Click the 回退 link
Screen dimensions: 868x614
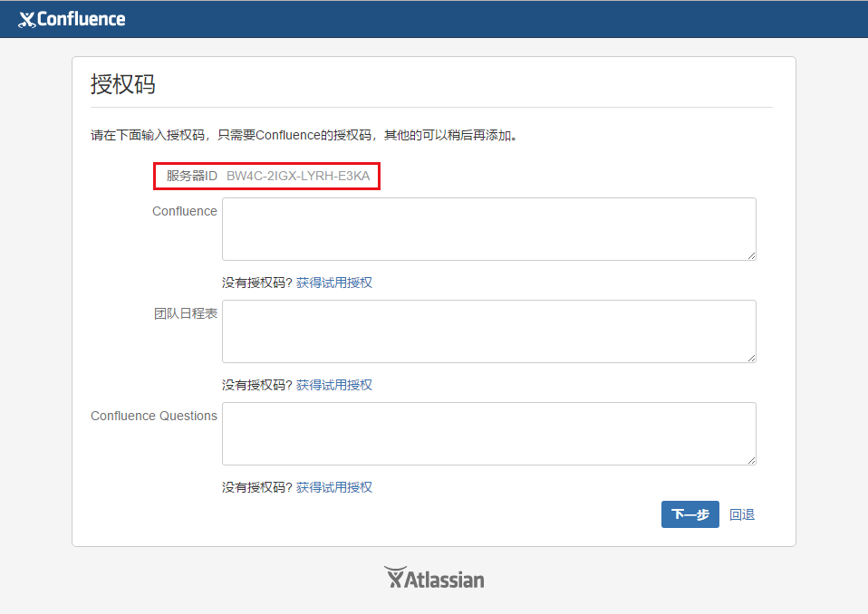(742, 515)
